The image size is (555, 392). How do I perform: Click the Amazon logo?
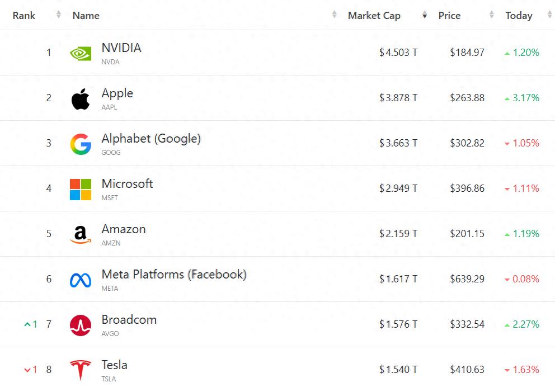click(x=80, y=234)
